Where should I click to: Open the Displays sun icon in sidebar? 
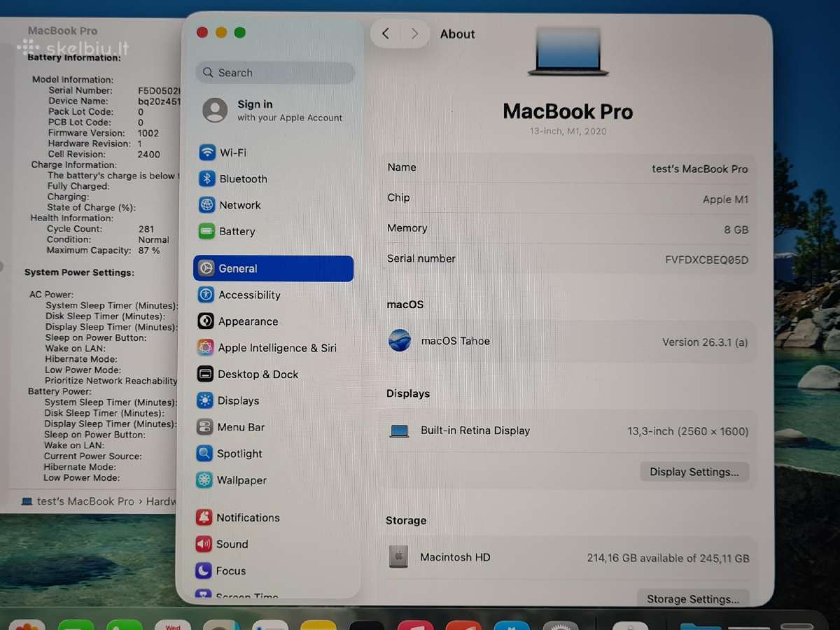click(x=205, y=400)
